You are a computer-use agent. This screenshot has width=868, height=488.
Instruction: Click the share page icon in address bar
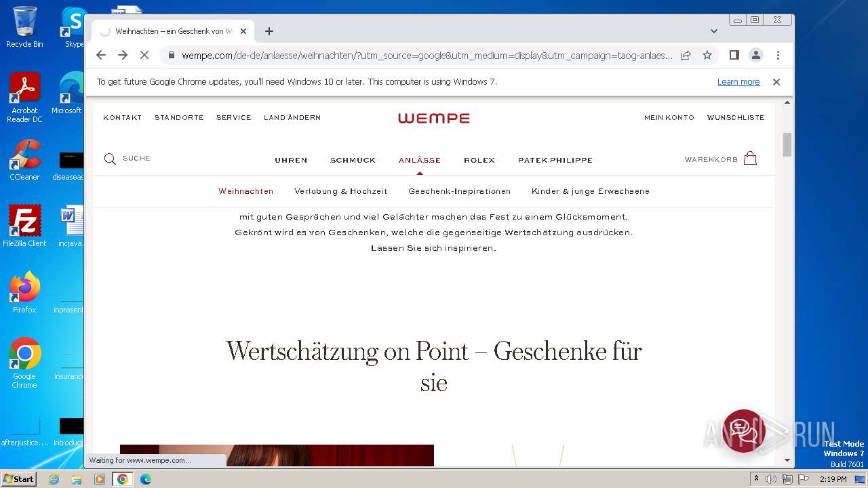tap(686, 55)
